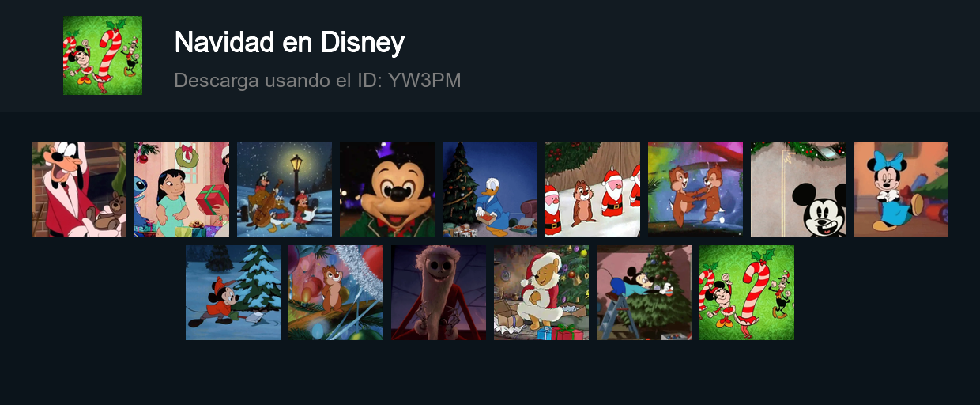Select the candy cane Mickey and Minnie sticker
Screen dimensions: 980x405
(747, 293)
